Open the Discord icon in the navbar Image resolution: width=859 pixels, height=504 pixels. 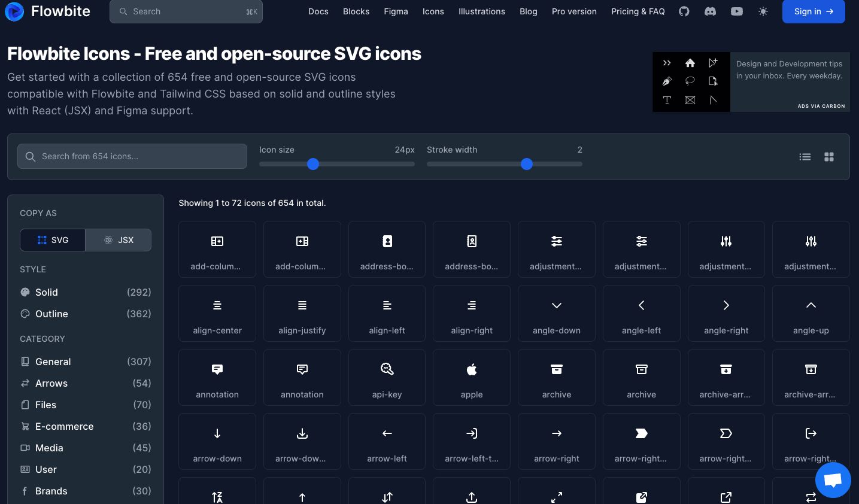pos(711,11)
